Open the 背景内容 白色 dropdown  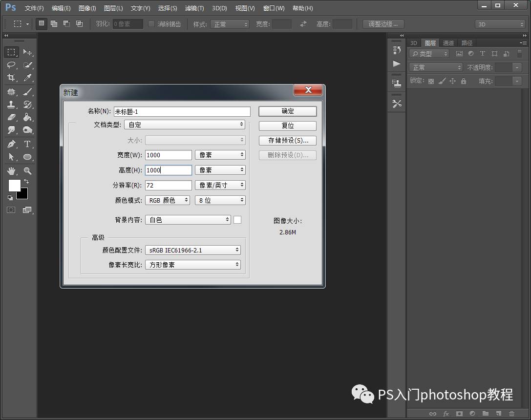pos(188,220)
